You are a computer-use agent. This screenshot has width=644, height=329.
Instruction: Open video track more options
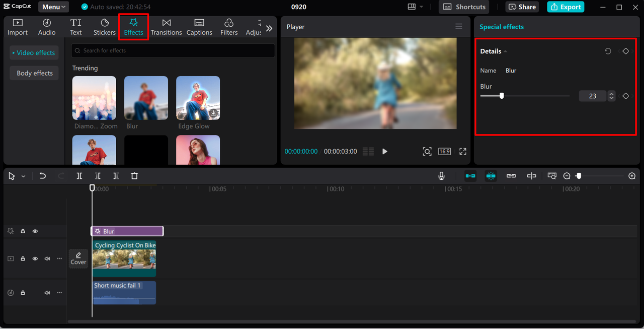point(59,258)
